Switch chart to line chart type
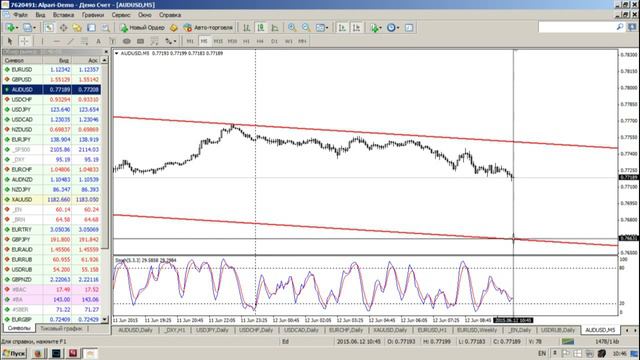Viewport: 640px width, 360px height. pos(275,27)
